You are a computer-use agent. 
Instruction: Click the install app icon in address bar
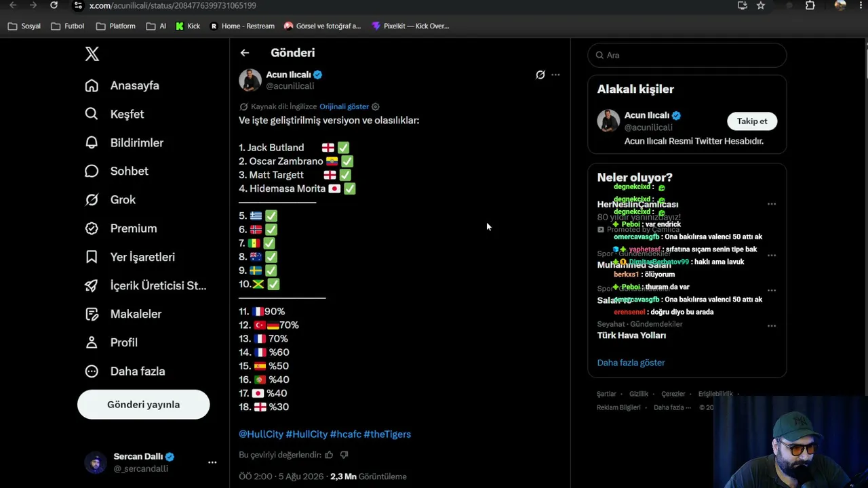point(743,5)
